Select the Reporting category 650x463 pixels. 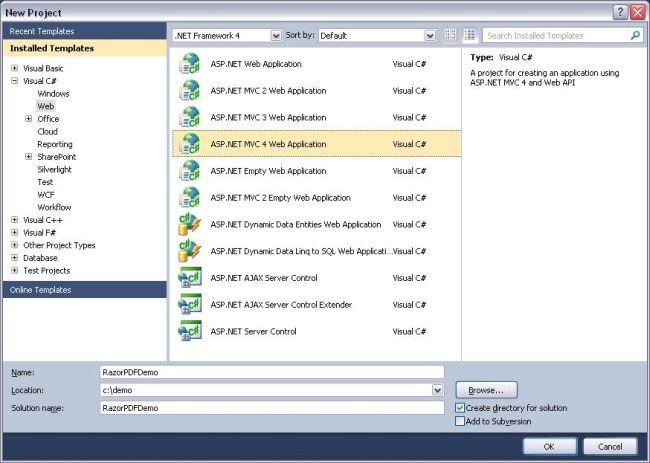point(55,144)
